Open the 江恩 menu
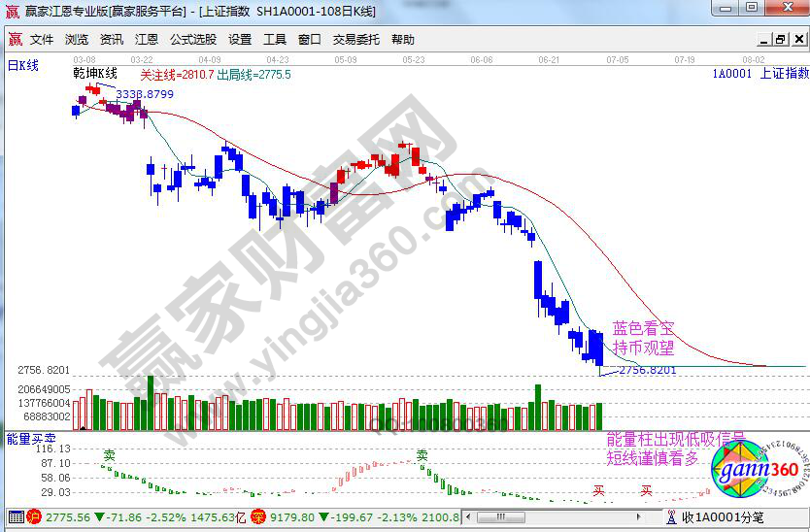 (146, 40)
